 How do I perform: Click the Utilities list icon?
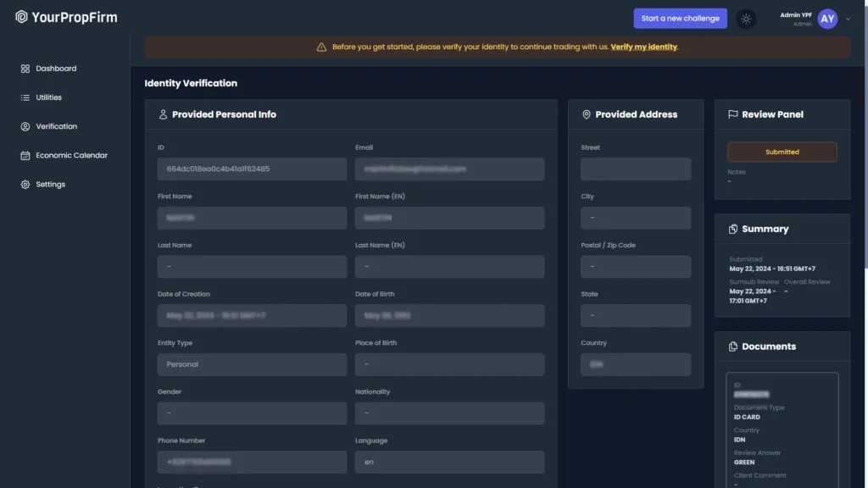(x=25, y=97)
